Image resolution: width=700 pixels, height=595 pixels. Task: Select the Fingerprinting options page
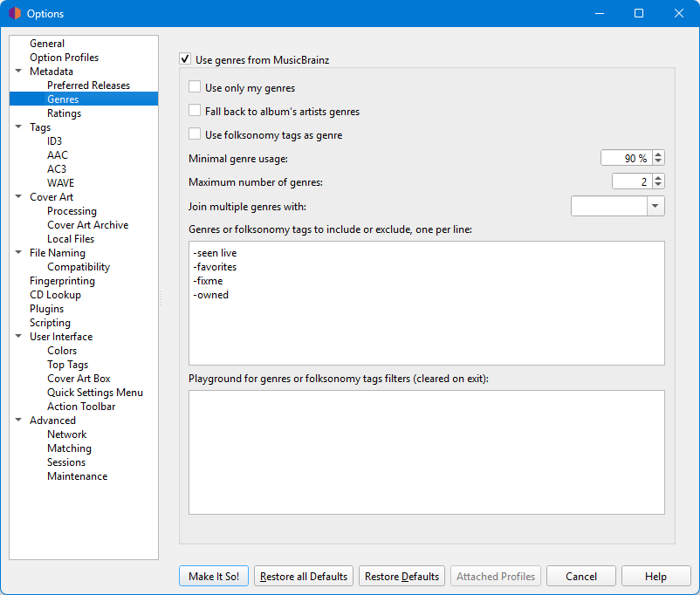62,281
